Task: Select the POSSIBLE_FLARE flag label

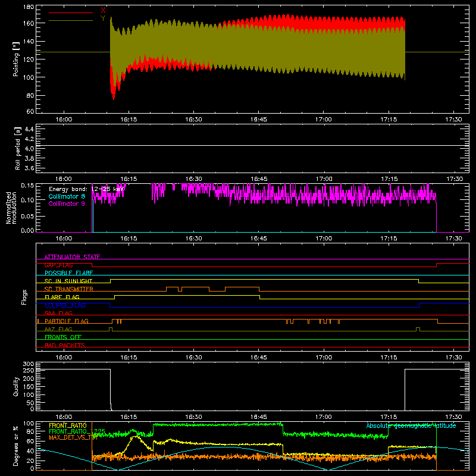Action: click(x=68, y=273)
